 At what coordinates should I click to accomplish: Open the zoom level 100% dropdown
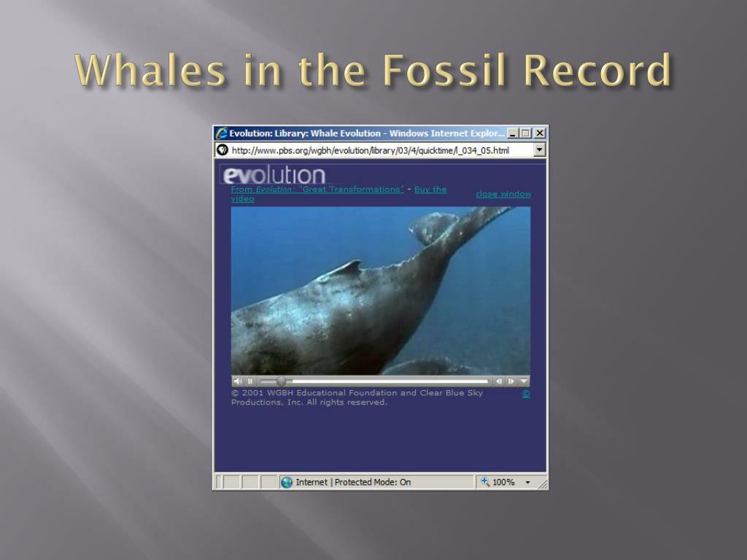point(527,483)
